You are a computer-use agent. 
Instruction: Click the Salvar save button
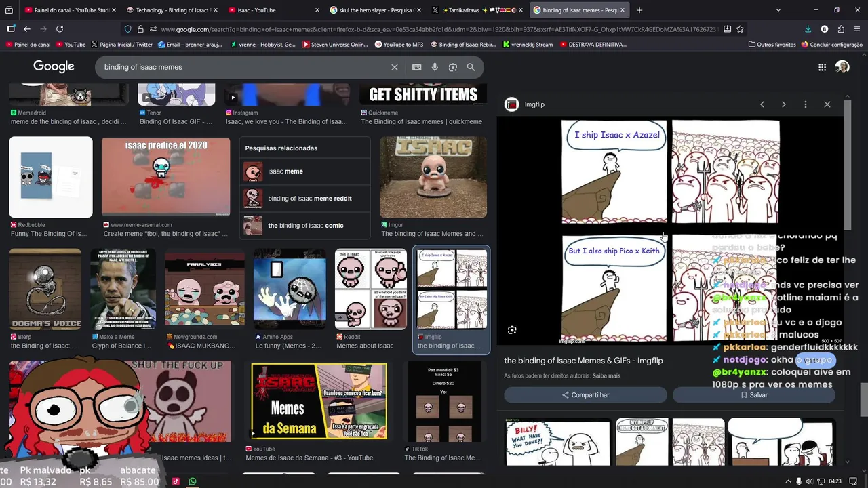[754, 395]
